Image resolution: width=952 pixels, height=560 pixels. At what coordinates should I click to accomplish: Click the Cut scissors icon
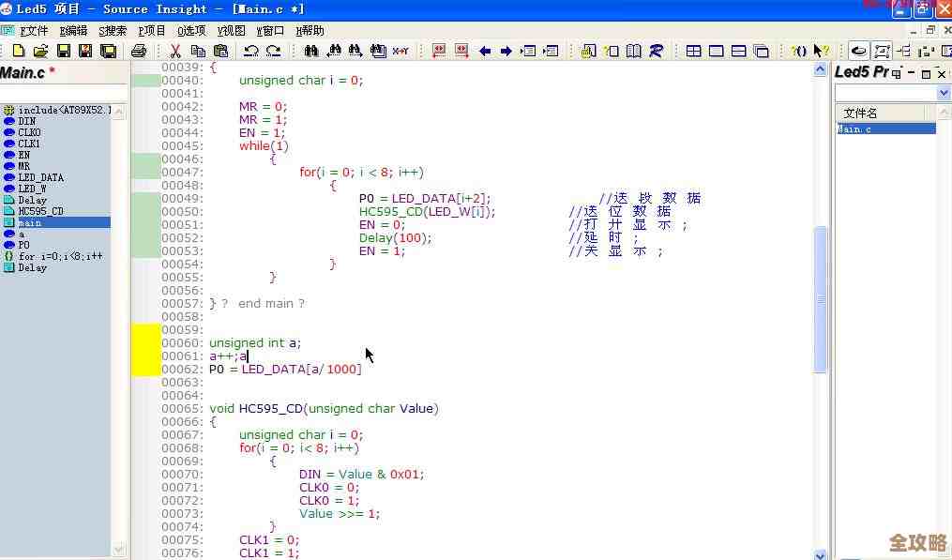[175, 51]
